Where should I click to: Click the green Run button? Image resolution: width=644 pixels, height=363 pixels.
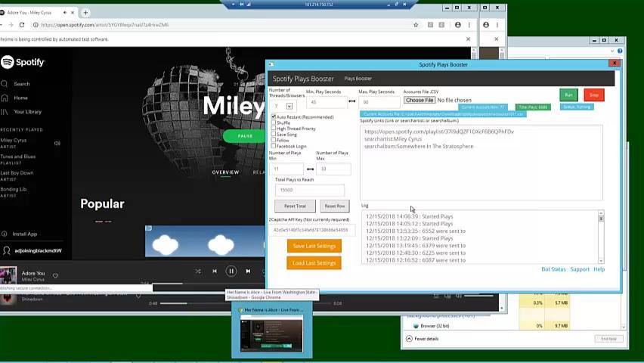point(568,95)
